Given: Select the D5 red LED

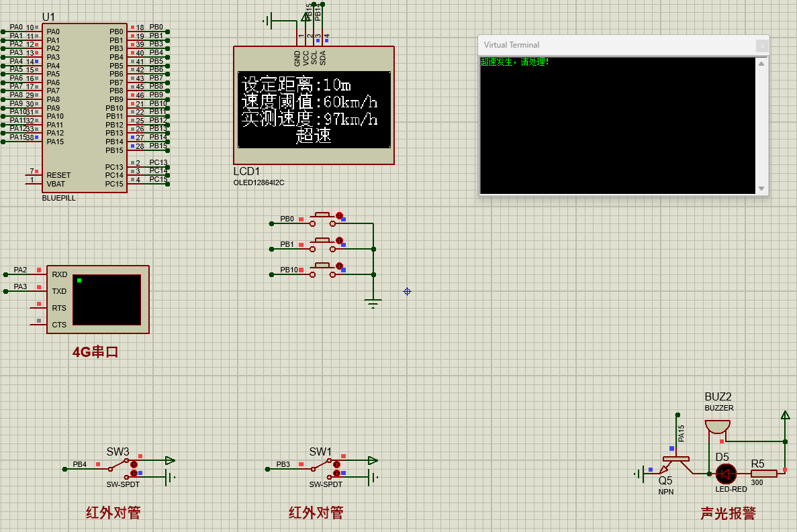Looking at the screenshot, I should (725, 474).
